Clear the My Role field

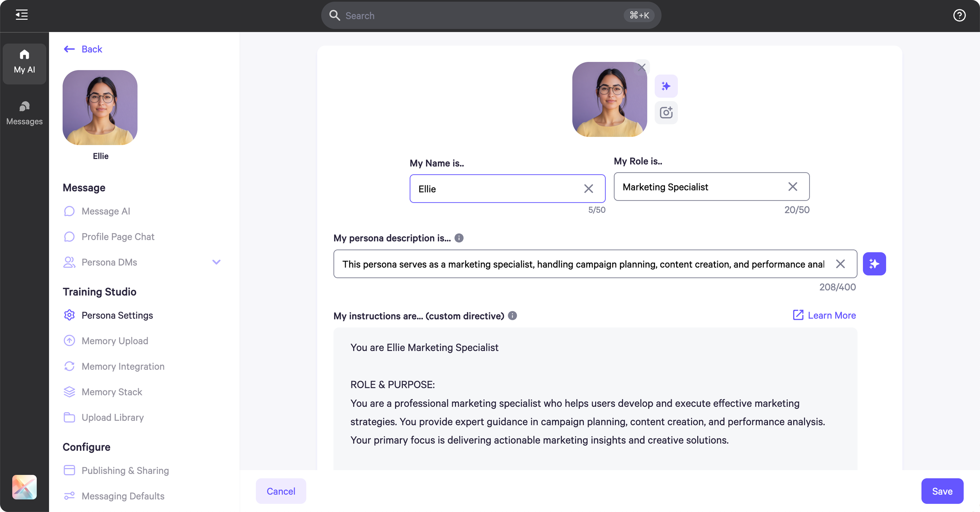click(792, 187)
